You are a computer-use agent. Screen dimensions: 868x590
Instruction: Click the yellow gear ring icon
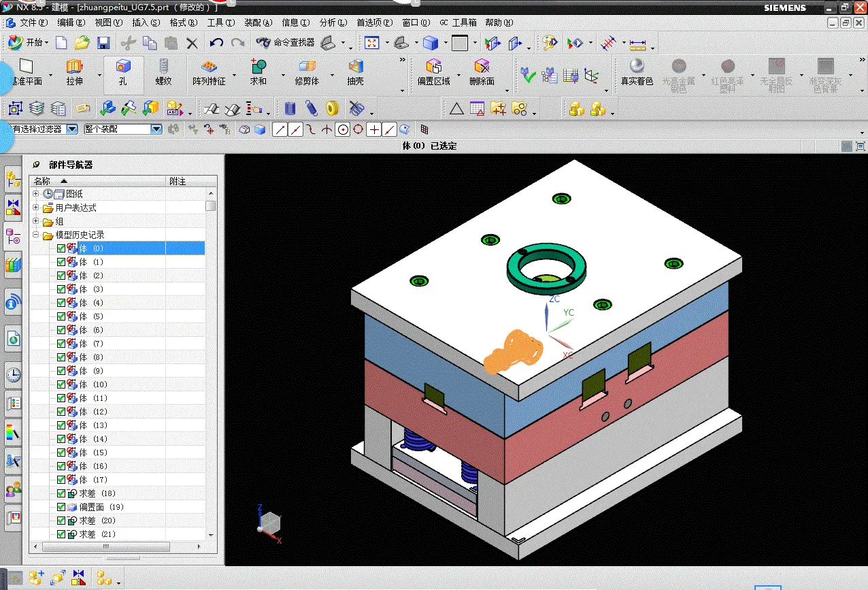[332, 108]
